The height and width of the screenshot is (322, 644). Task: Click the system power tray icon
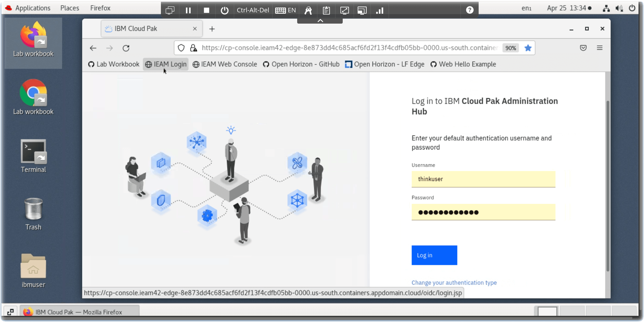click(x=632, y=8)
